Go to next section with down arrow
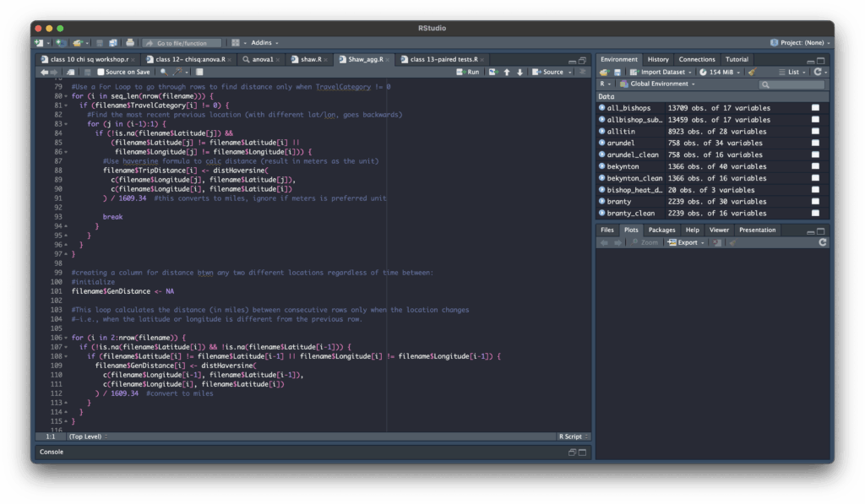865x504 pixels. click(x=520, y=72)
